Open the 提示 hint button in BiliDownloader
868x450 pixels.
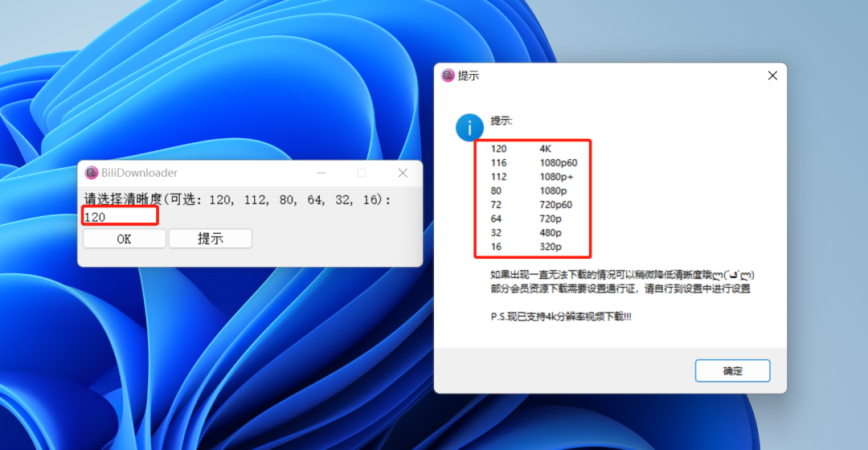pyautogui.click(x=211, y=239)
